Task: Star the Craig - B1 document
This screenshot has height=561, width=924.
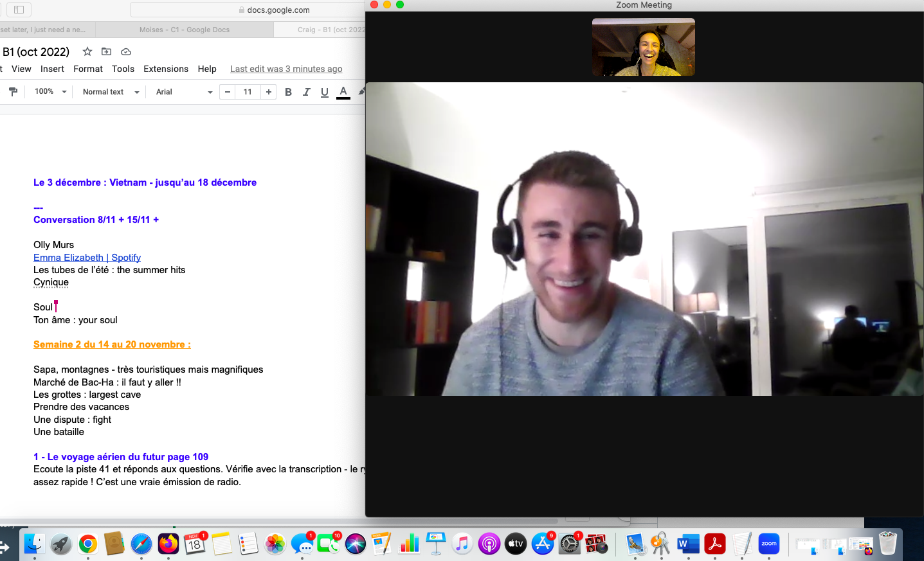Action: tap(87, 51)
